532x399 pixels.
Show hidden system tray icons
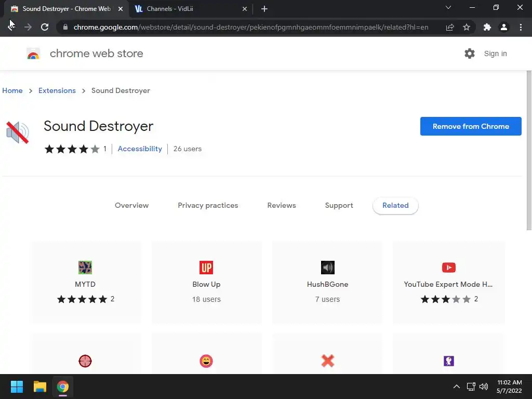tap(457, 387)
